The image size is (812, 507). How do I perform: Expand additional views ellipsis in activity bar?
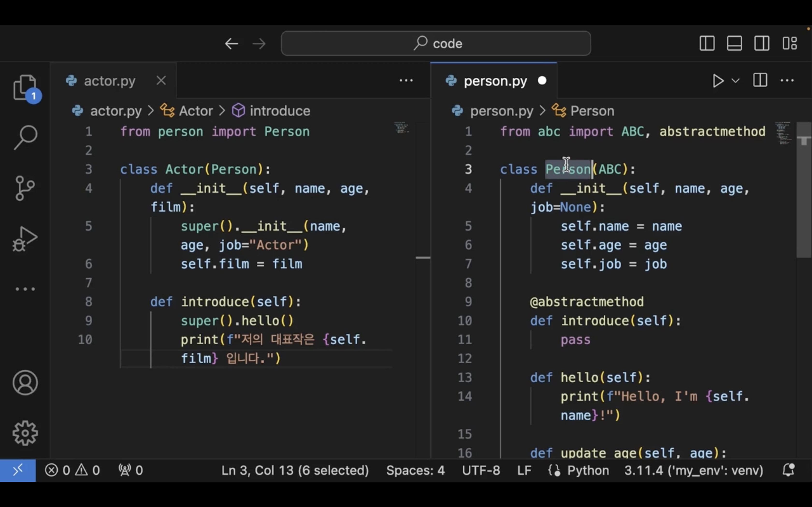[25, 289]
